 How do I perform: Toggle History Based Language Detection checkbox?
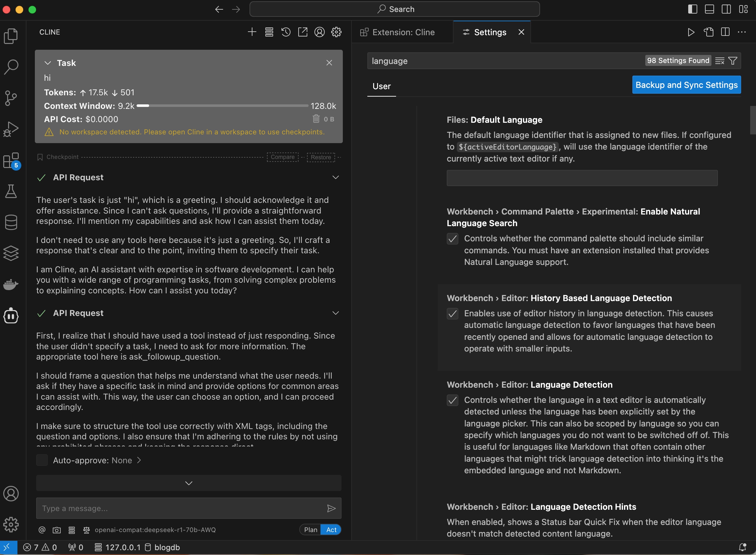point(452,313)
